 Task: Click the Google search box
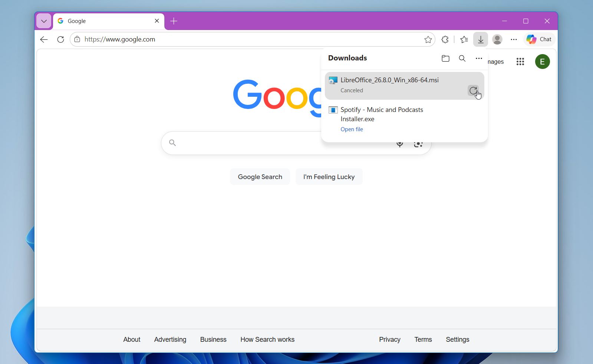[296, 143]
